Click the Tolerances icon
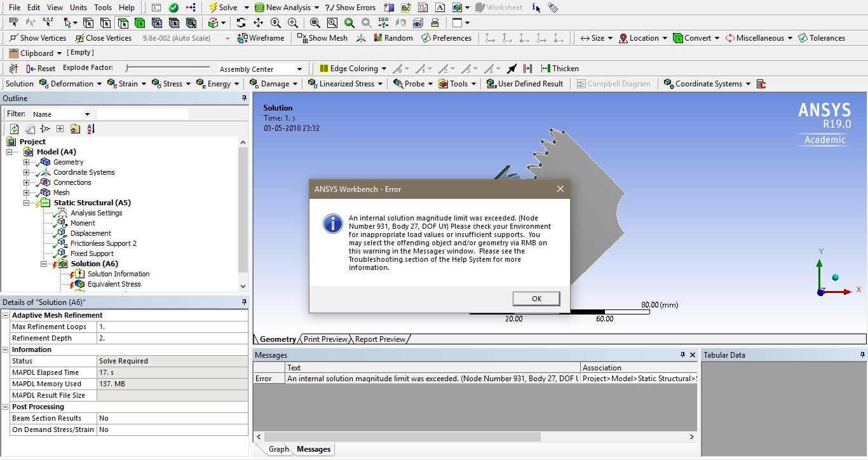This screenshot has width=868, height=460. click(803, 38)
